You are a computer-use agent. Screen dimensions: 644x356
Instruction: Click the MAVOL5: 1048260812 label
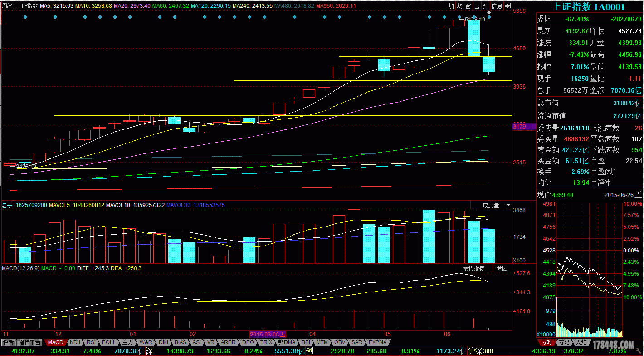(76, 205)
